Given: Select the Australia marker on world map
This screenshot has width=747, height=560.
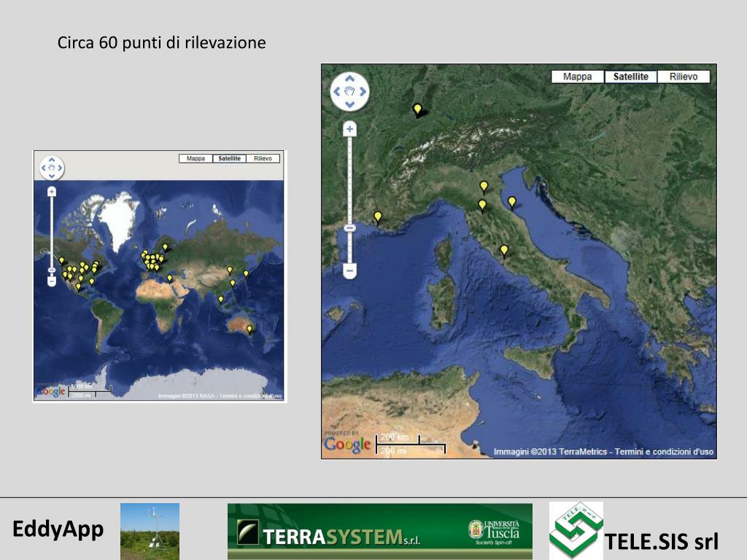Looking at the screenshot, I should (249, 330).
